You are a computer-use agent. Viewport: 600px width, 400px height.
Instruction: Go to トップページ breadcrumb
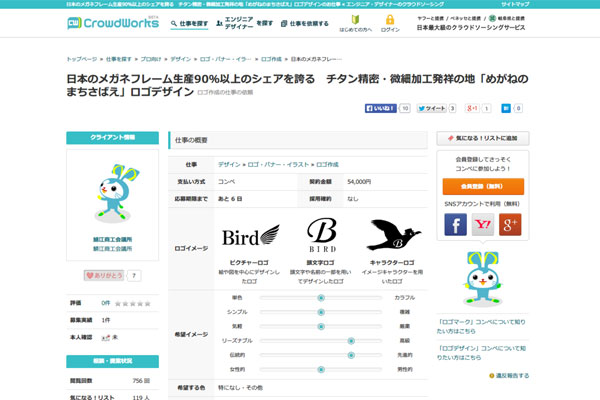(x=82, y=59)
